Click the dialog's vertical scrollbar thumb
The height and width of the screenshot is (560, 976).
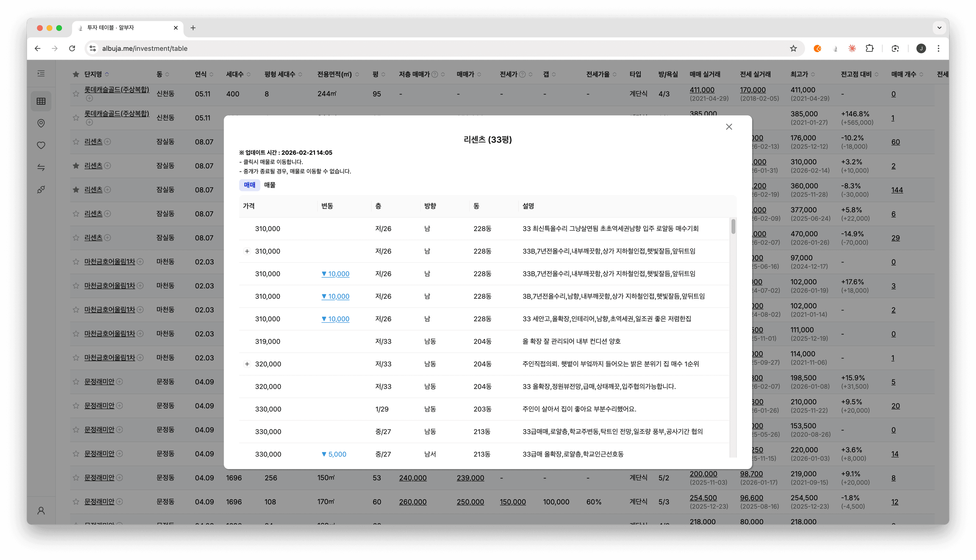click(733, 226)
